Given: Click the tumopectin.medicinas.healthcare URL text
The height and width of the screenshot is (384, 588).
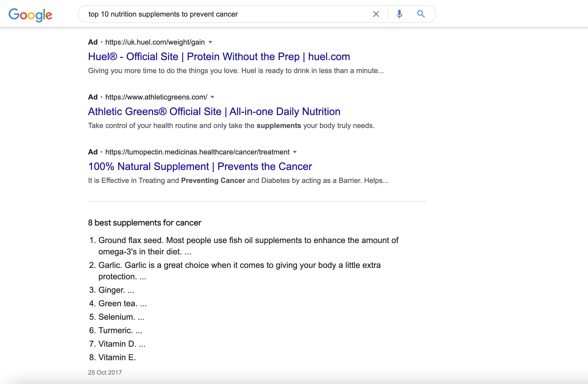Looking at the screenshot, I should [x=197, y=152].
